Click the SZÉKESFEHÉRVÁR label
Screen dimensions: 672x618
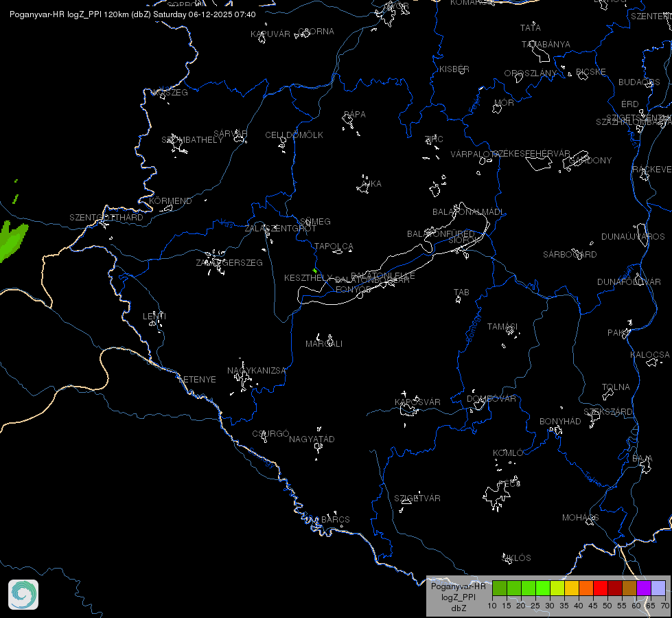coord(531,154)
